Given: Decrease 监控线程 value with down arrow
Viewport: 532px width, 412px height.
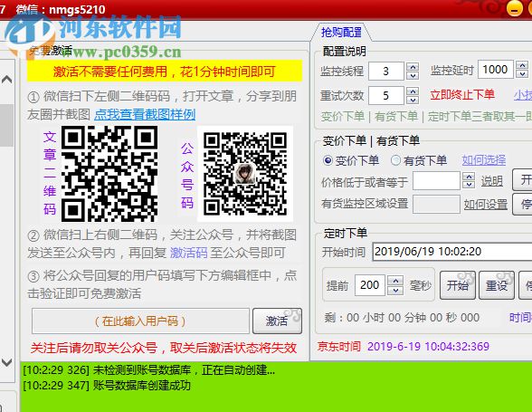Looking at the screenshot, I should [413, 75].
